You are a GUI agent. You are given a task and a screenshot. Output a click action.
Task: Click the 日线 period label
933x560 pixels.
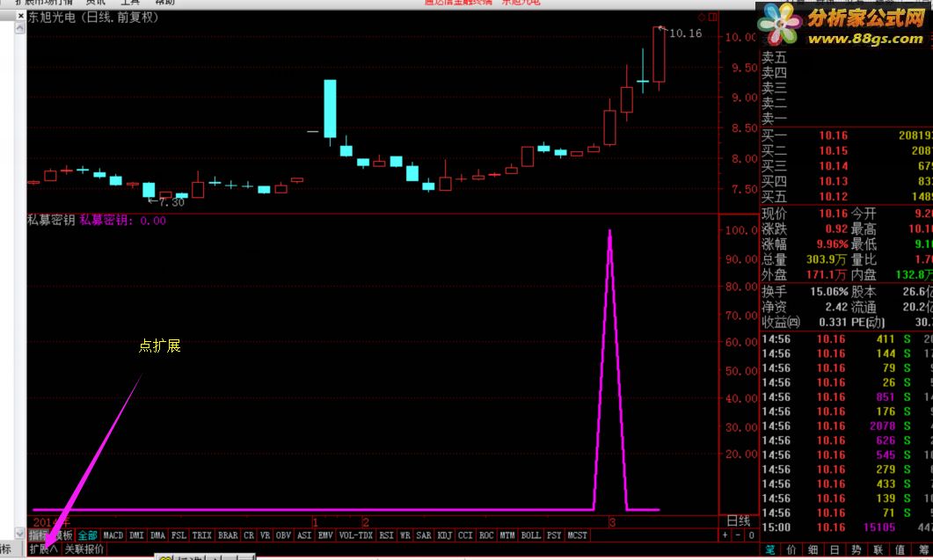(739, 520)
